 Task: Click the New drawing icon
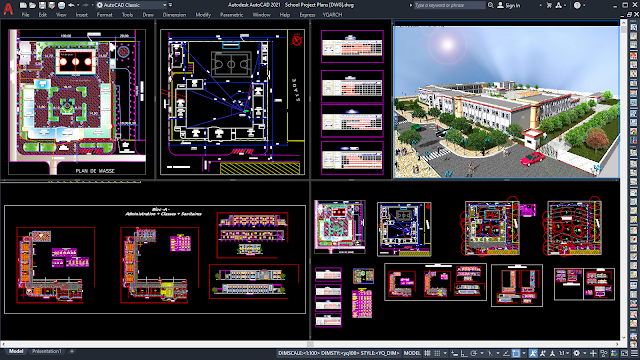click(x=23, y=5)
